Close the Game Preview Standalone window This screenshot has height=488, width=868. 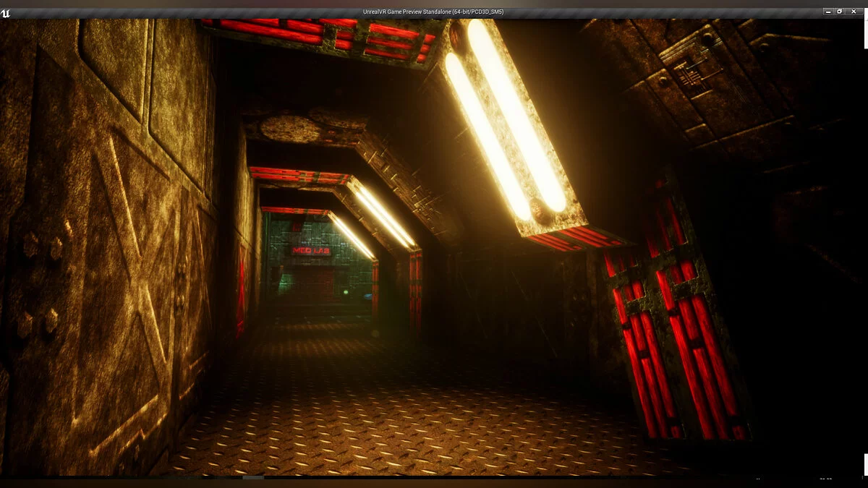852,12
